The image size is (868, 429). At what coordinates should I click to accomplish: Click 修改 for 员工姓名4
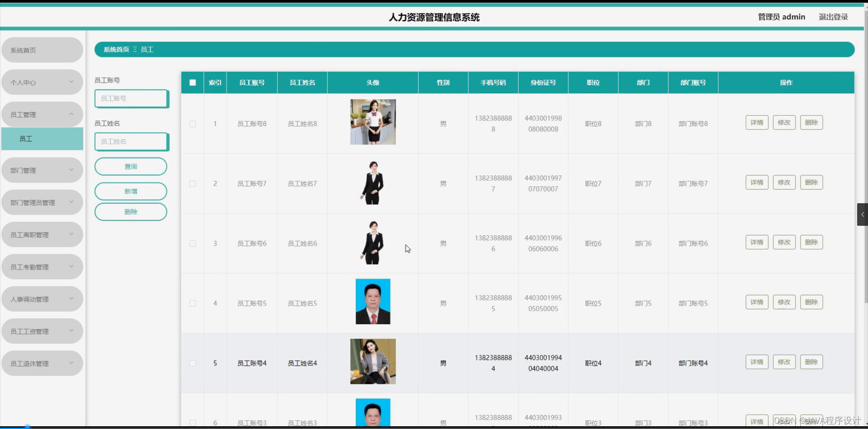tap(784, 362)
